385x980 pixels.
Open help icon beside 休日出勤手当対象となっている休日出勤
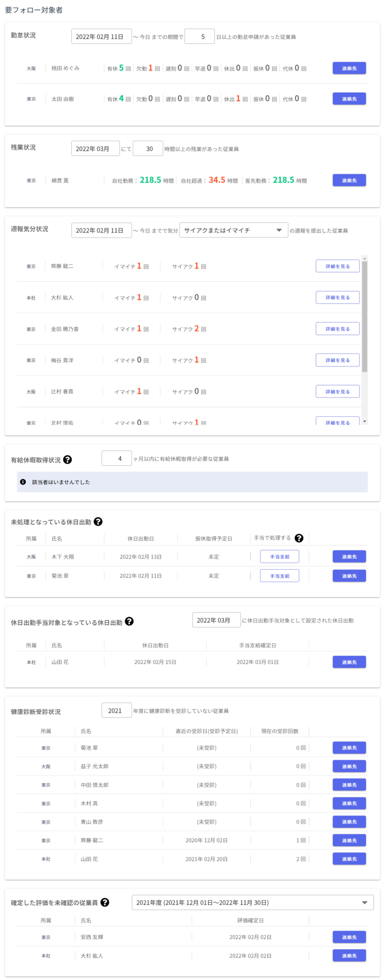click(x=129, y=621)
